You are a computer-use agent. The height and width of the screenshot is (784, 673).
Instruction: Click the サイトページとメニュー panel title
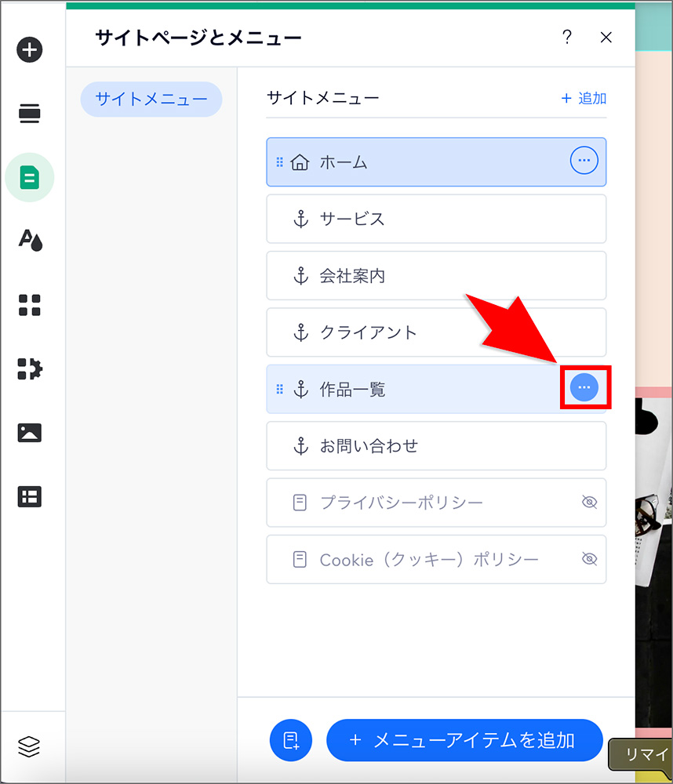point(198,38)
